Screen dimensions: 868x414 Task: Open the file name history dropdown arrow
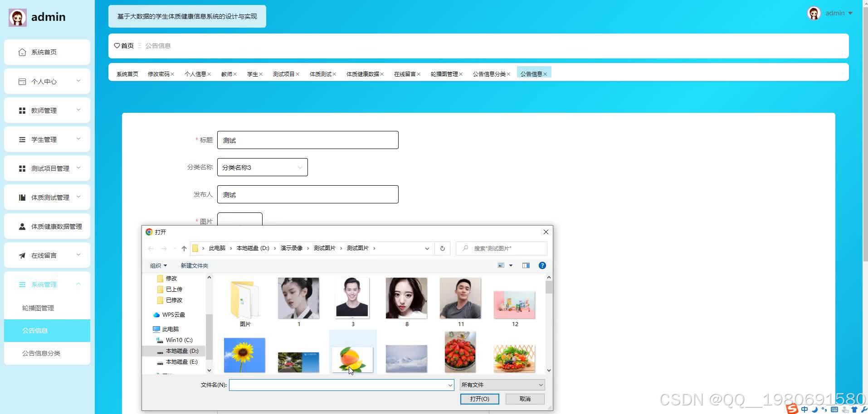(x=450, y=385)
